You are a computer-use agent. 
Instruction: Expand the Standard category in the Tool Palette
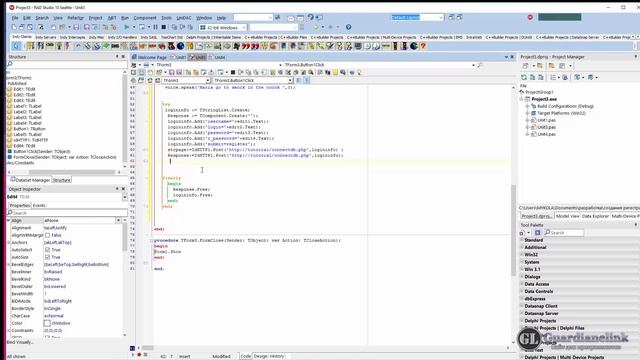(522, 240)
